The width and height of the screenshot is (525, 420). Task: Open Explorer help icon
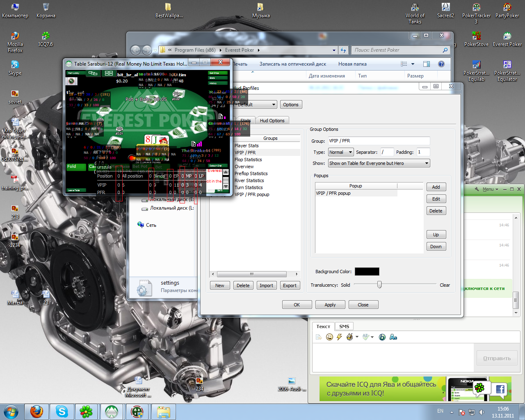(441, 64)
